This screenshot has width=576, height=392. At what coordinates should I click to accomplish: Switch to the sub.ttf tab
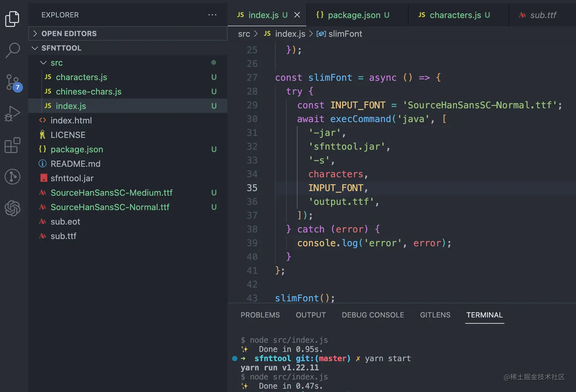[542, 15]
